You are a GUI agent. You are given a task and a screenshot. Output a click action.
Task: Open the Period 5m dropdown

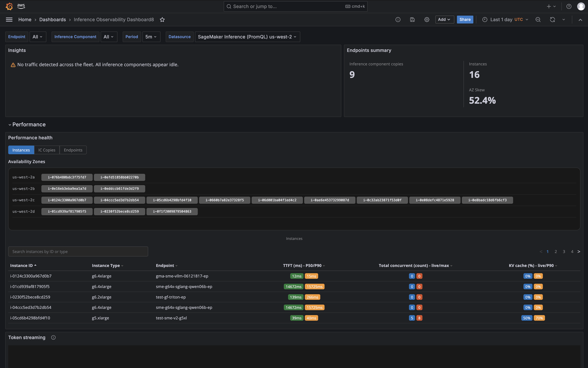151,37
